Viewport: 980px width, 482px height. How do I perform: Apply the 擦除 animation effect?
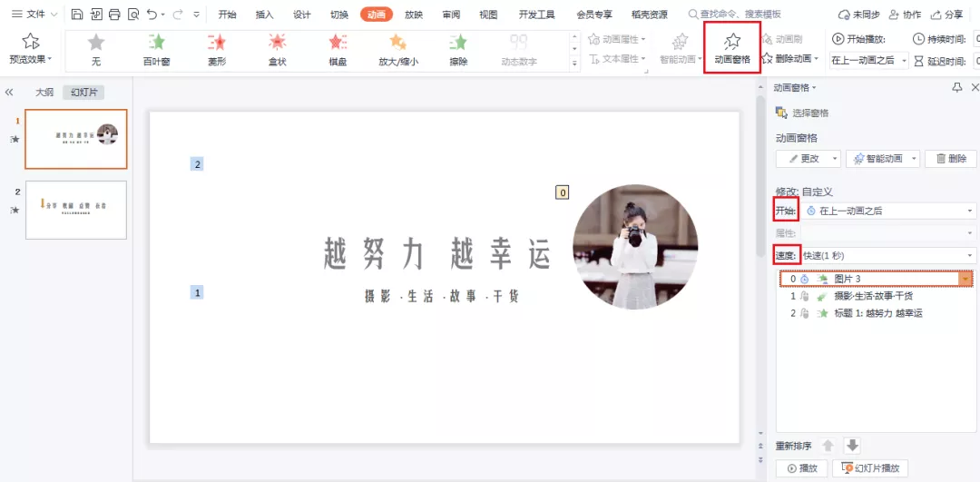[x=459, y=50]
